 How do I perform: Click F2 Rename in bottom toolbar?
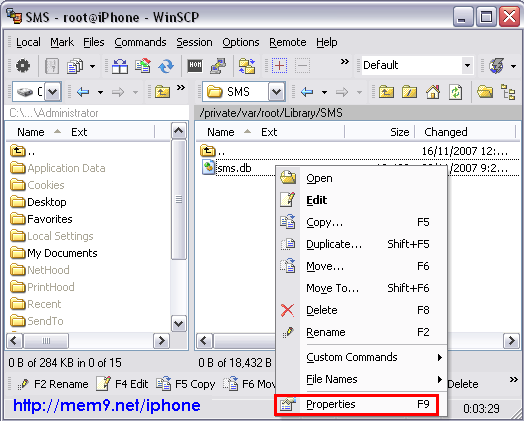tap(53, 384)
